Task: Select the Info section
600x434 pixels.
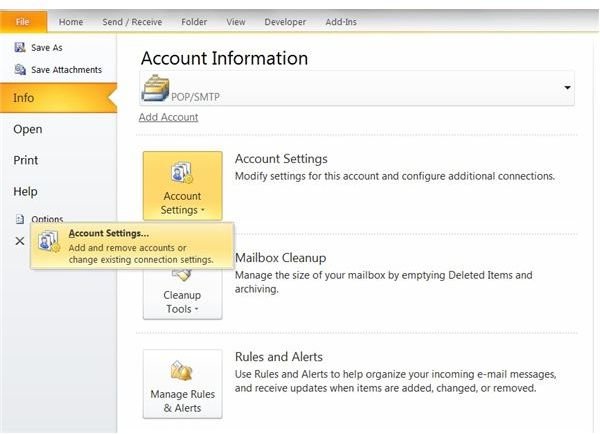Action: [58, 98]
